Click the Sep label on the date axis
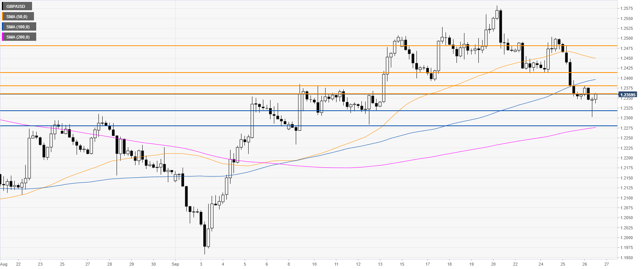644x269 pixels. (x=175, y=264)
